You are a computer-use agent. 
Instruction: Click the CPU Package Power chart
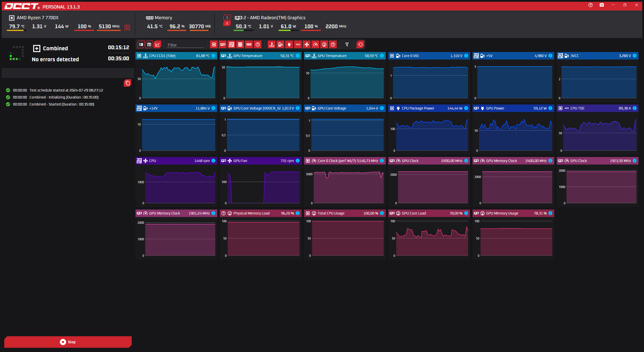pos(429,134)
